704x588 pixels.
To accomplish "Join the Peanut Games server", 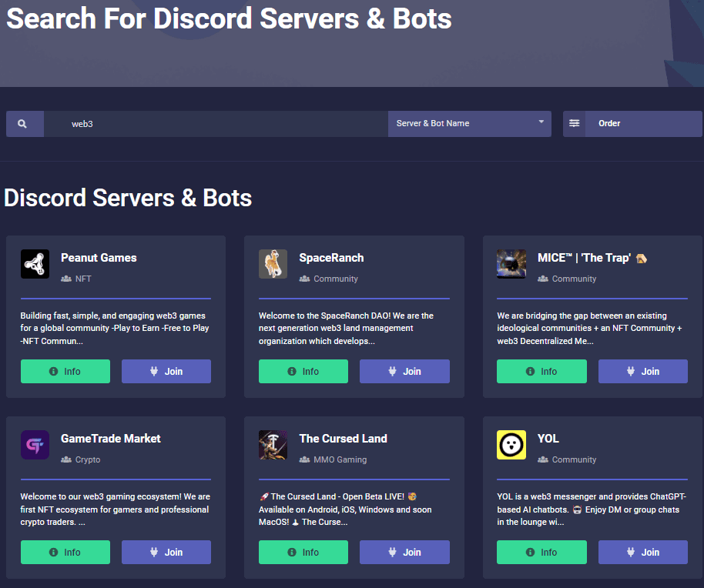I will click(166, 372).
